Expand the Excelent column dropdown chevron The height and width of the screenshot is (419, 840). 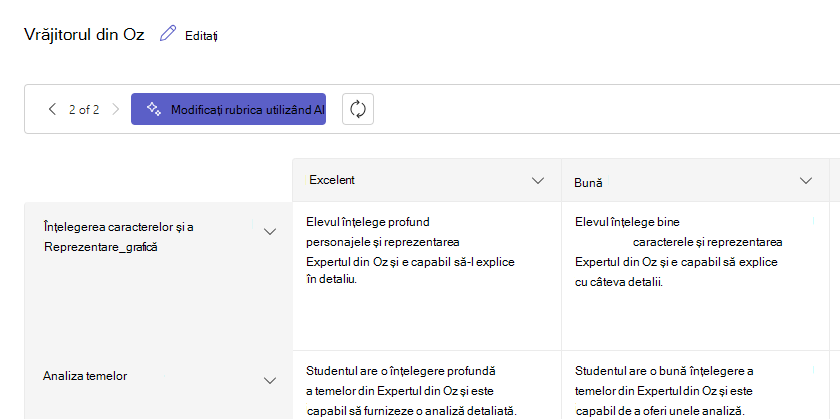(538, 181)
